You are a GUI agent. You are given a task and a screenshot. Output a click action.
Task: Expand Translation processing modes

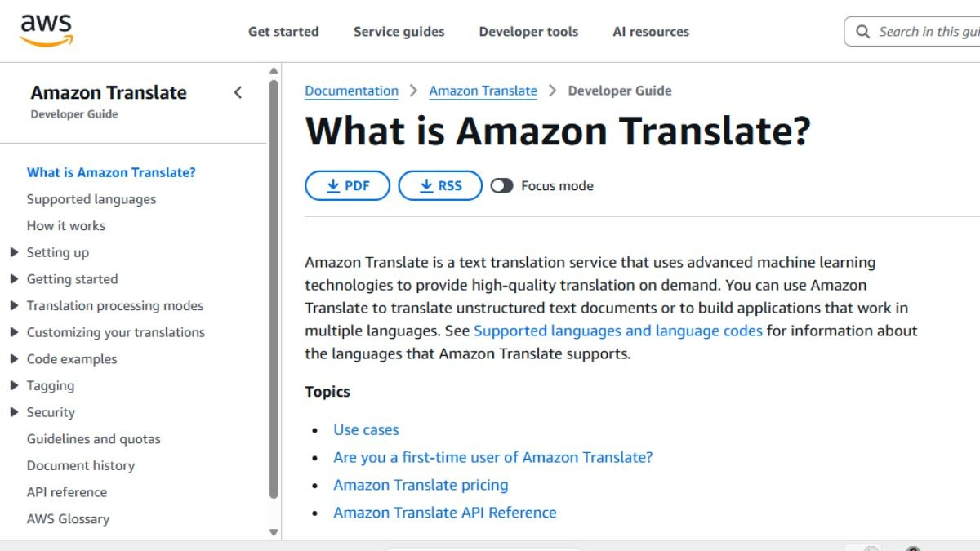coord(14,305)
